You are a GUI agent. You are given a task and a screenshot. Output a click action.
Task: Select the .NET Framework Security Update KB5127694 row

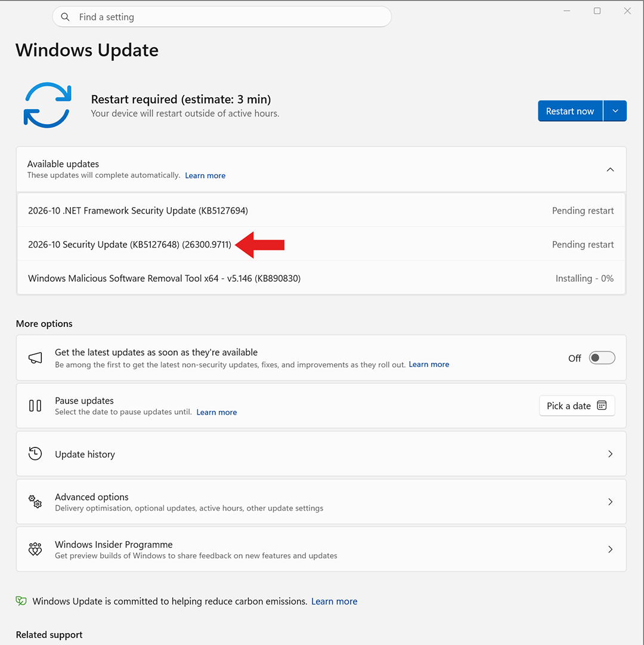click(x=321, y=211)
